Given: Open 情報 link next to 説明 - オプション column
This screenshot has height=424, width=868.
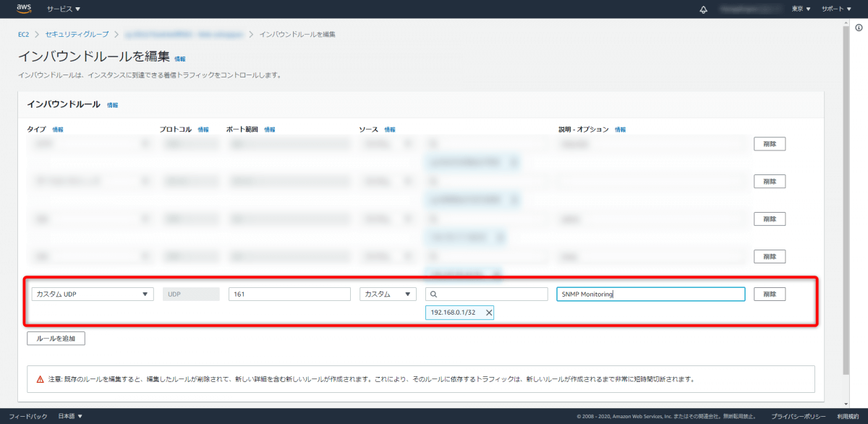Looking at the screenshot, I should point(621,130).
